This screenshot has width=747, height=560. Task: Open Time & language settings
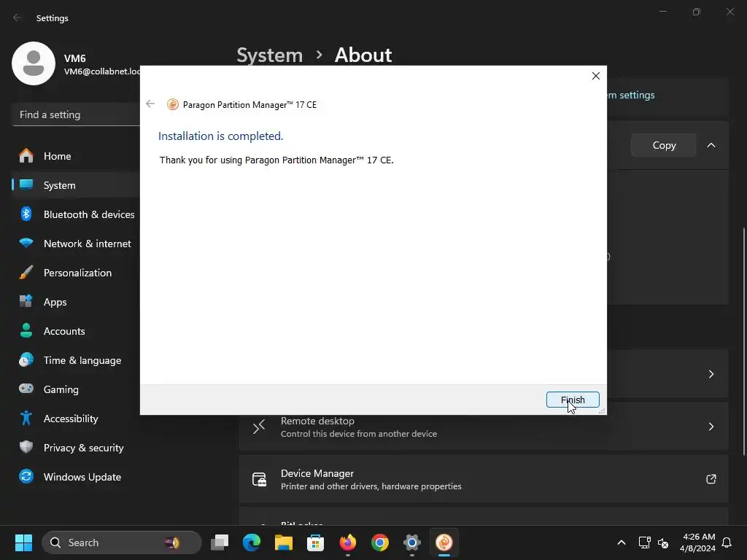coord(76,360)
